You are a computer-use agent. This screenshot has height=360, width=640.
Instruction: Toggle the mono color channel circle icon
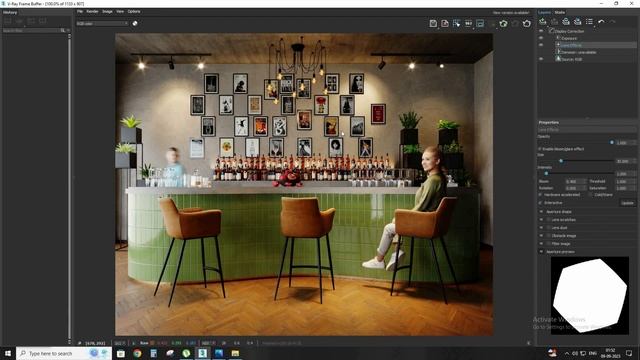click(x=135, y=23)
